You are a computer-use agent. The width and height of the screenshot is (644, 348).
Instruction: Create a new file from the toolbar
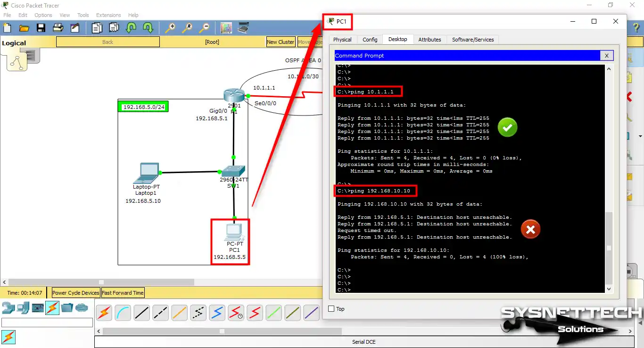7,28
